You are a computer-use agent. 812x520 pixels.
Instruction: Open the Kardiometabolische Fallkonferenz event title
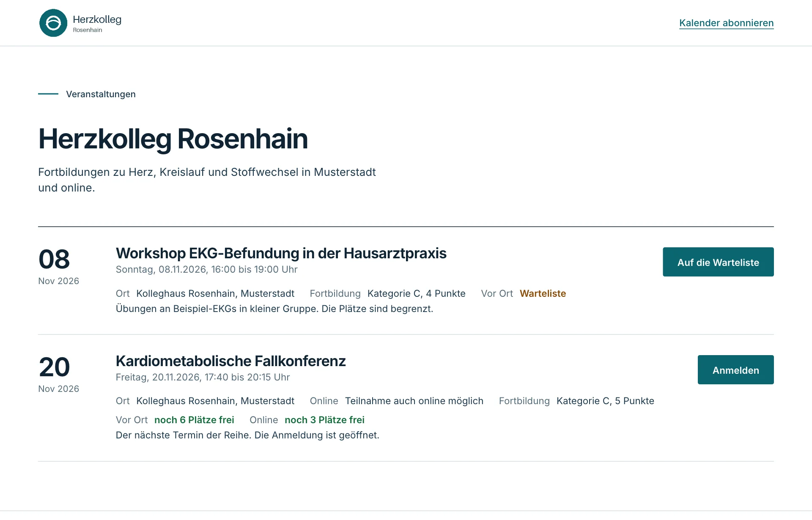230,361
